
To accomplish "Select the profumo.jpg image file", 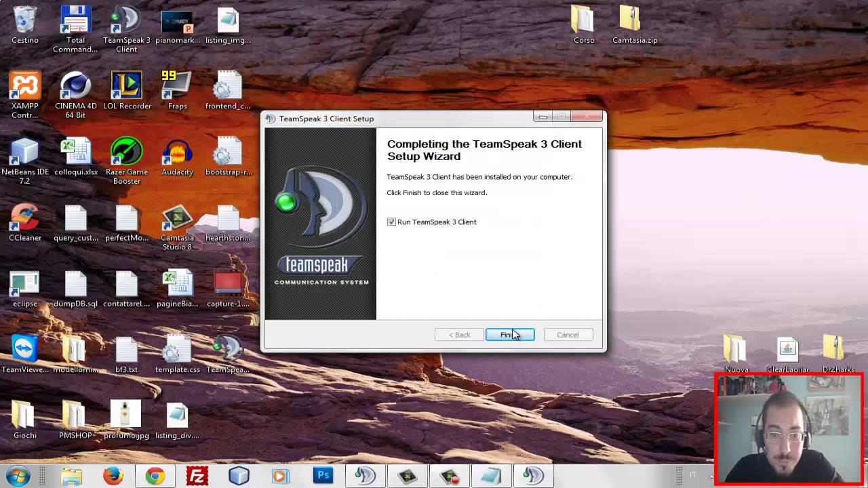I will pos(126,420).
